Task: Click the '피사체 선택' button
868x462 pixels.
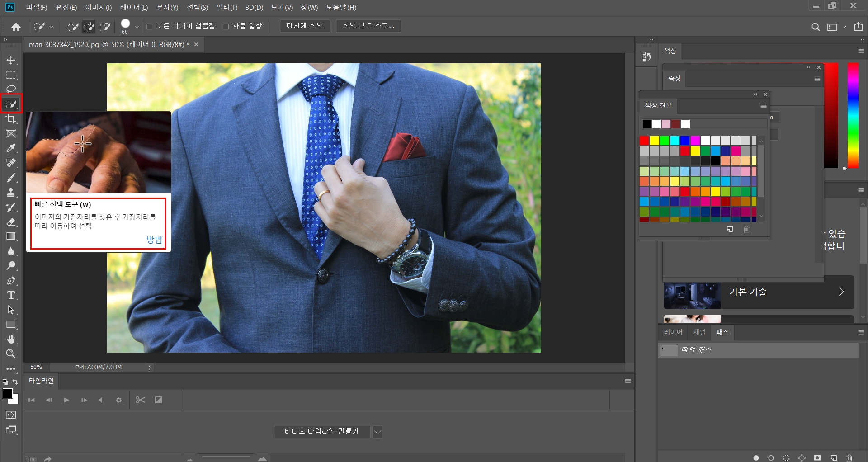Action: click(x=305, y=26)
